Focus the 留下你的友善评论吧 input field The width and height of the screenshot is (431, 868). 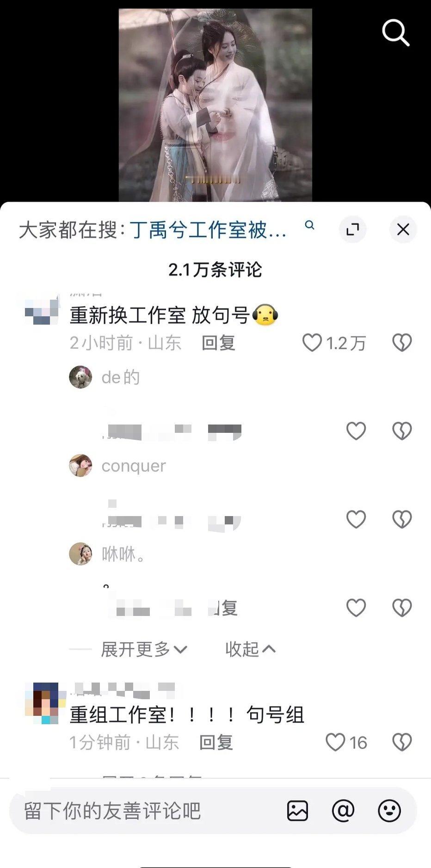[x=143, y=811]
